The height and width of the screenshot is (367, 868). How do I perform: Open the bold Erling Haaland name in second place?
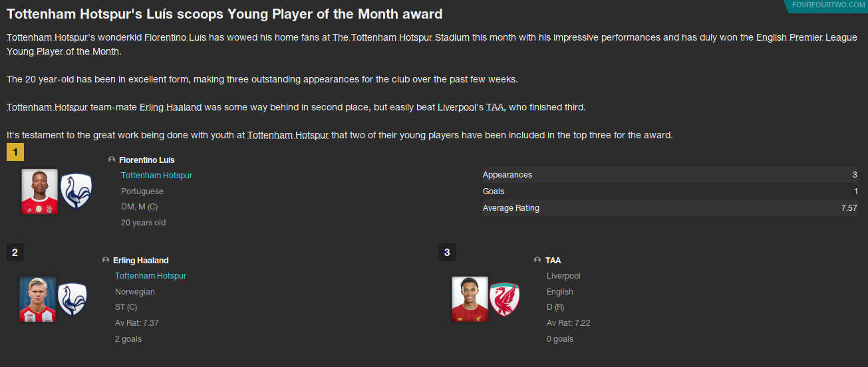[141, 261]
